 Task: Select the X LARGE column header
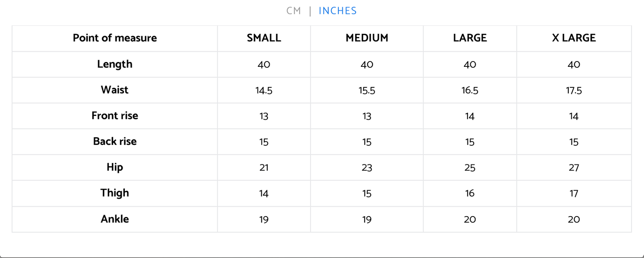coord(574,38)
